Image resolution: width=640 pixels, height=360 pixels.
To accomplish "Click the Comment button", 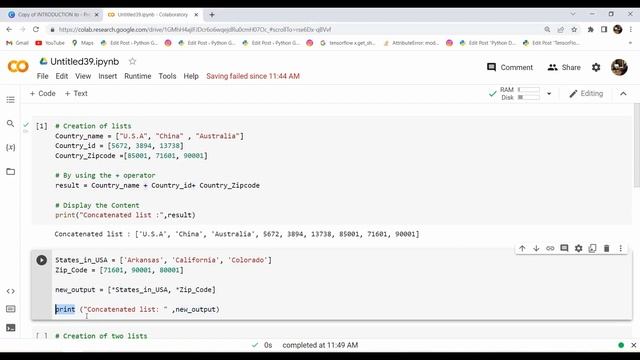I will click(510, 67).
